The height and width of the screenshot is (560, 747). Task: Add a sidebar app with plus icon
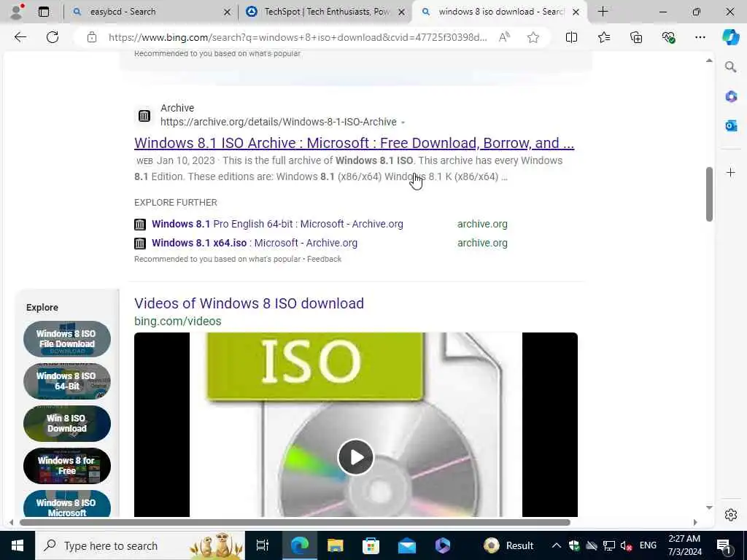point(731,172)
